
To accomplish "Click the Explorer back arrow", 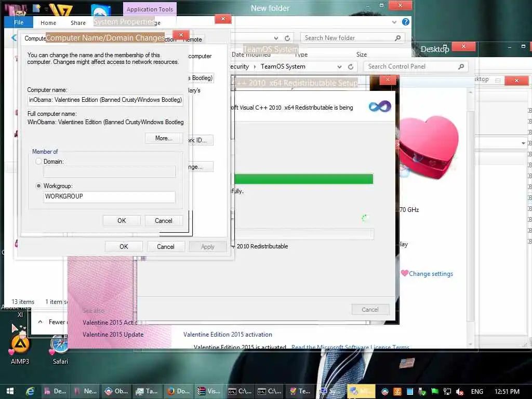I will click(14, 37).
